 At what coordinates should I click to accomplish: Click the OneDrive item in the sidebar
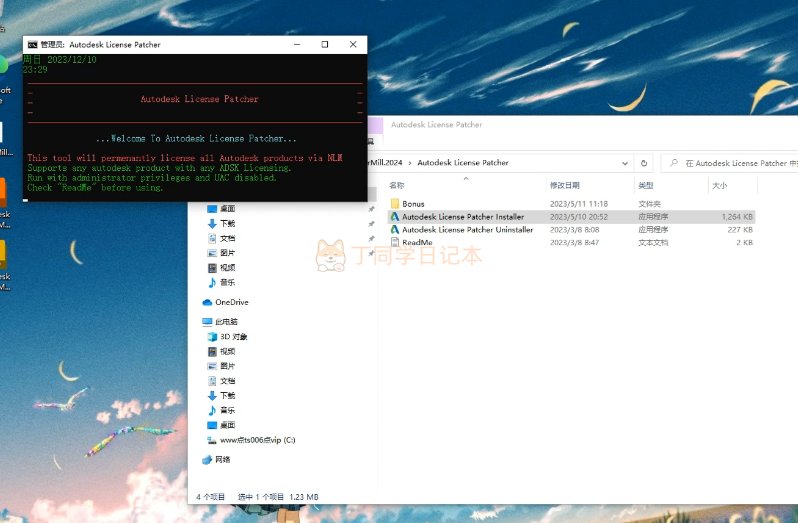click(x=231, y=302)
